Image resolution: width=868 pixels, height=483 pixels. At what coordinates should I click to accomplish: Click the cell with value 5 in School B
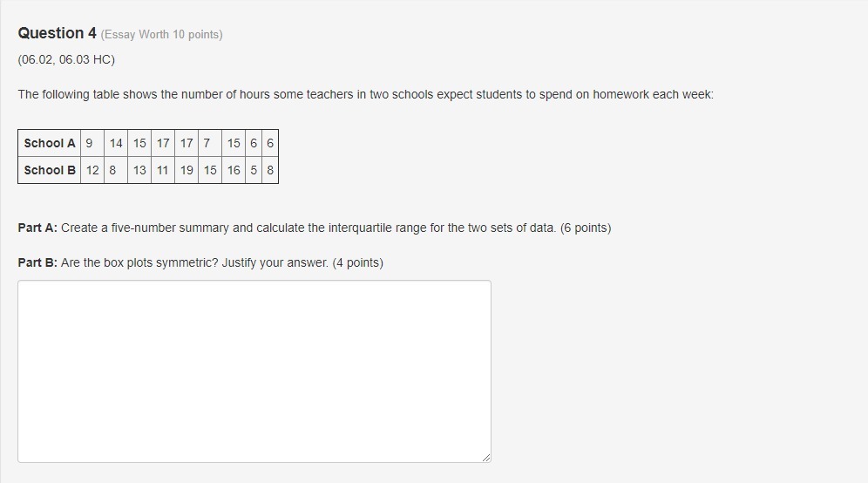pyautogui.click(x=254, y=170)
